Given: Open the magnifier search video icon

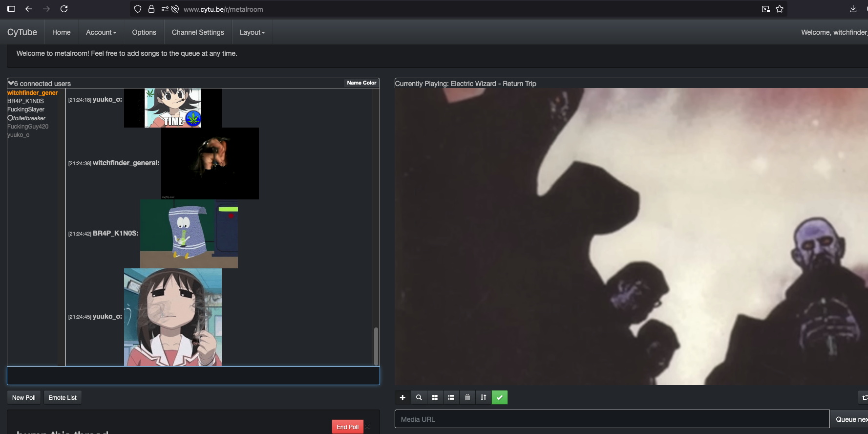Looking at the screenshot, I should pos(419,397).
